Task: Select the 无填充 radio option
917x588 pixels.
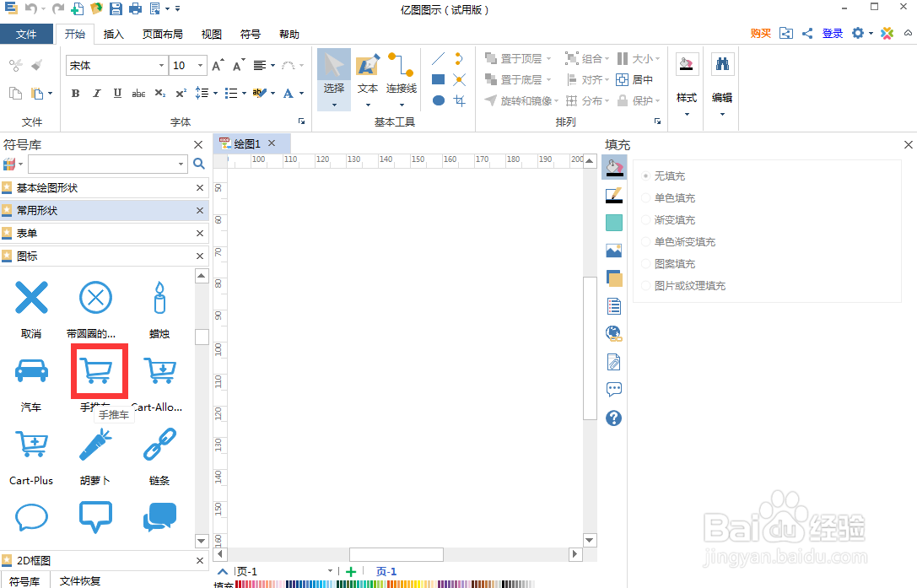Action: tap(646, 175)
